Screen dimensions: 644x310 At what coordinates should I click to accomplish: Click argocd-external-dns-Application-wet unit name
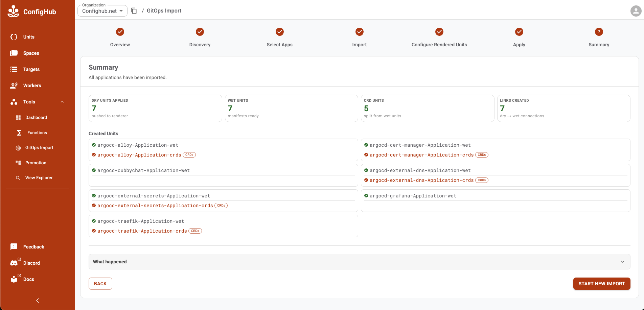point(420,170)
